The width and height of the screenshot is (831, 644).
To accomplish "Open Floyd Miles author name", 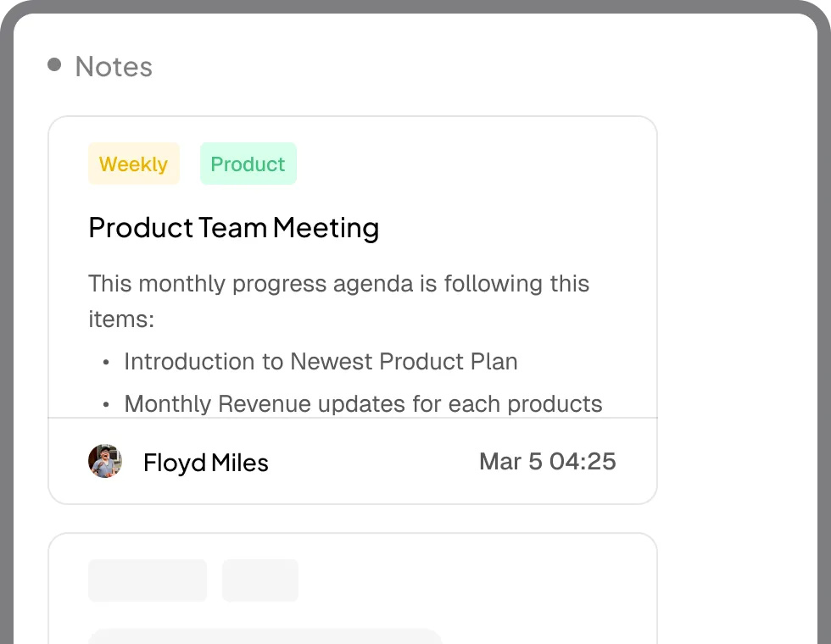I will click(x=205, y=463).
